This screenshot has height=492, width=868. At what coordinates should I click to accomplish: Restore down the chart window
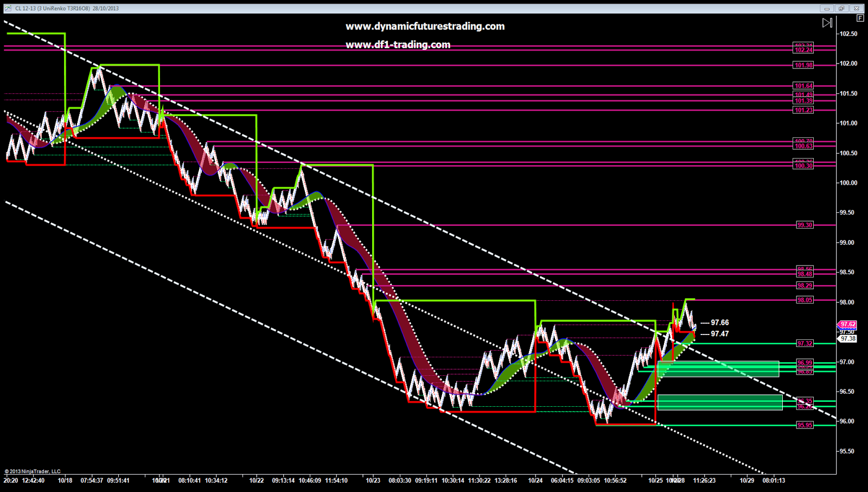[x=841, y=8]
